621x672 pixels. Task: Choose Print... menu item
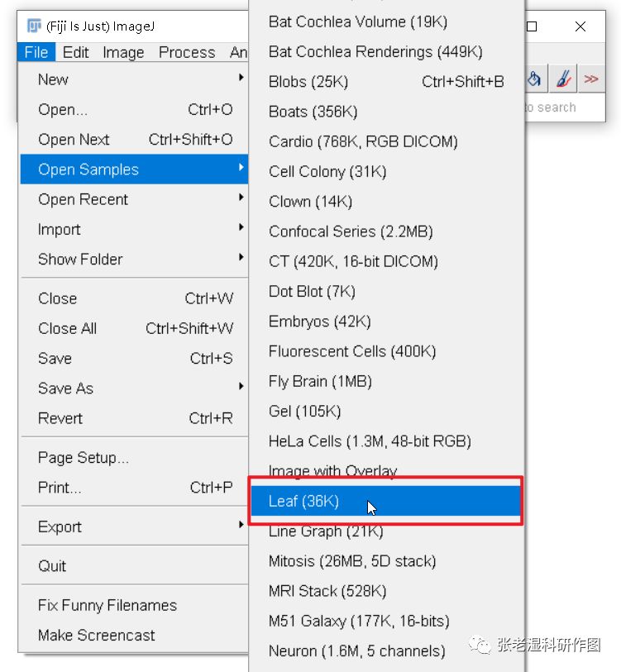134,488
